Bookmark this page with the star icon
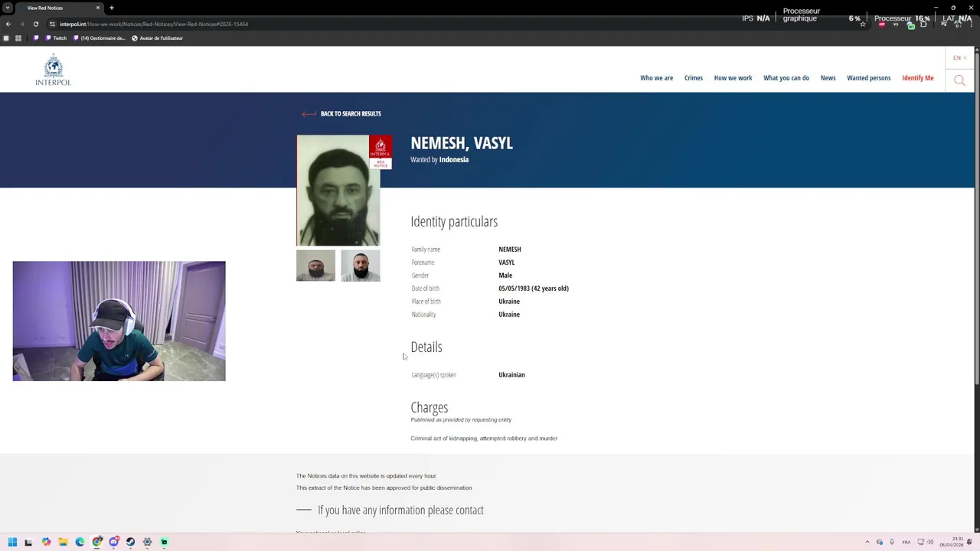This screenshot has width=980, height=551. click(863, 24)
